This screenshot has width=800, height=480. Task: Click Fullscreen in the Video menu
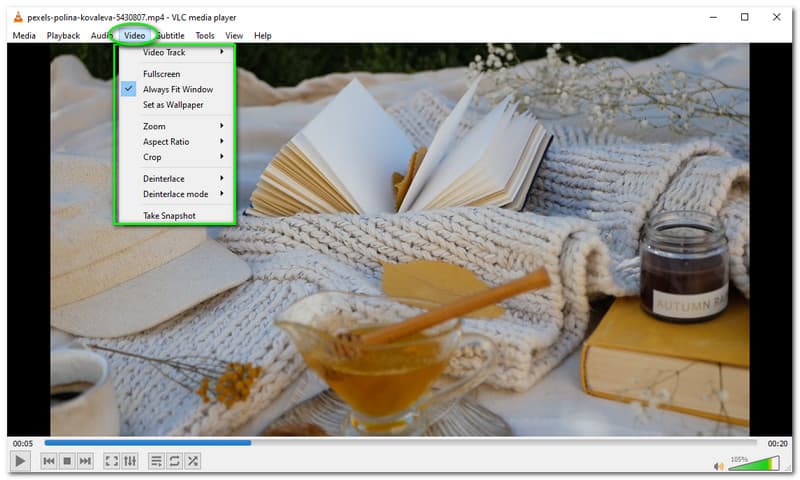162,74
